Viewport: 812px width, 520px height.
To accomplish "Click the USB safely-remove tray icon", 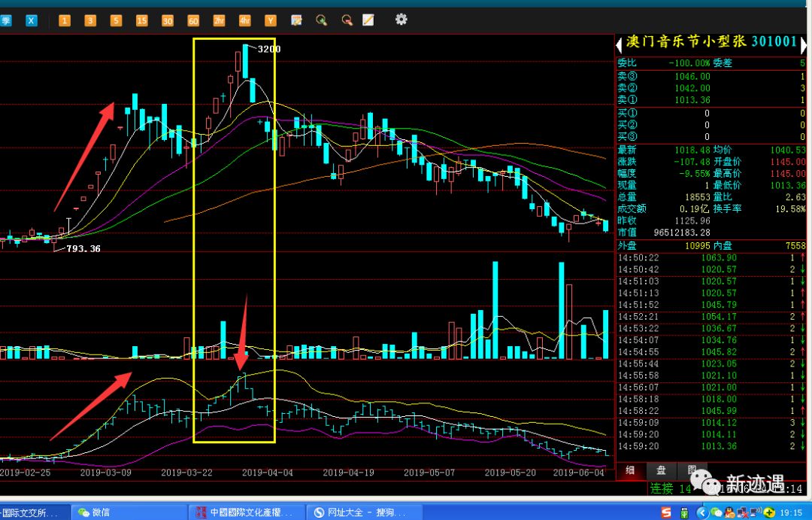I will click(684, 512).
